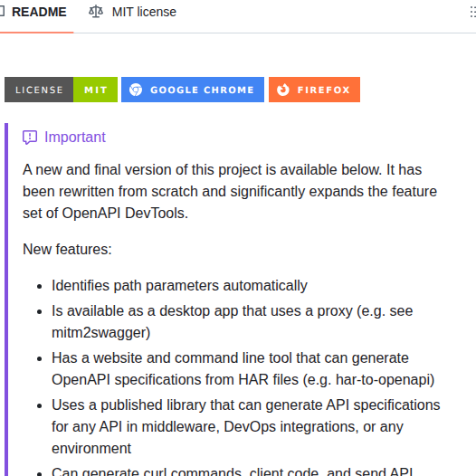Click the 'mitm2swagger)' text
This screenshot has width=476, height=476.
pyautogui.click(x=101, y=333)
